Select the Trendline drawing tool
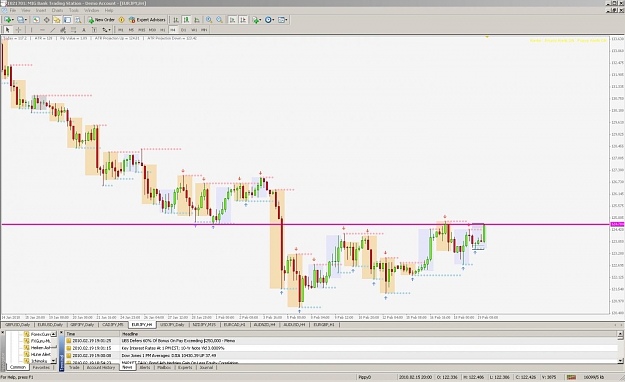This screenshot has height=382, width=625. (53, 30)
